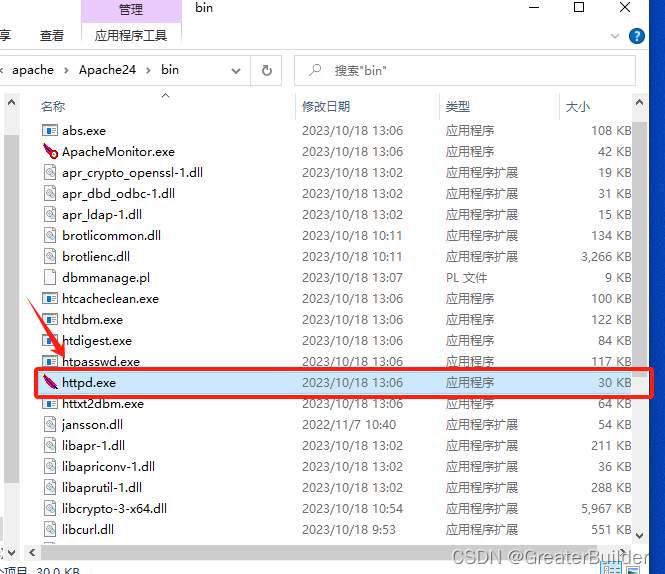Viewport: 665px width, 574px height.
Task: Select the ApacheMonitor.exe feather icon
Action: click(x=51, y=152)
